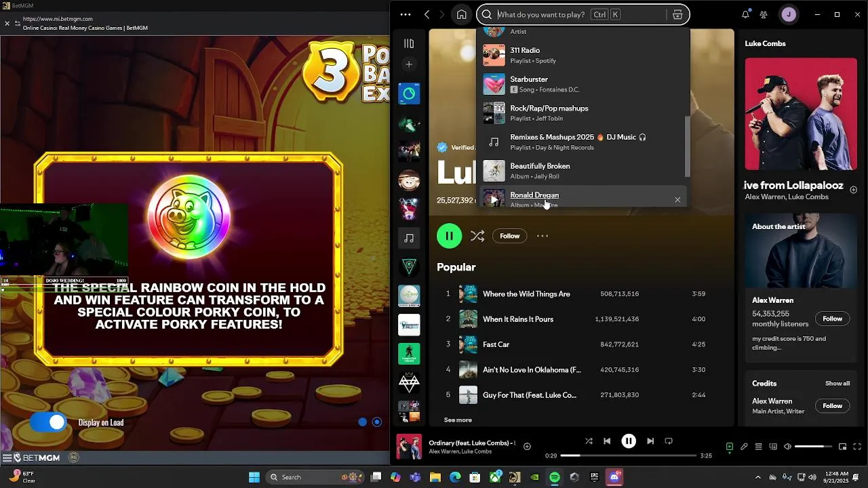The width and height of the screenshot is (868, 488).
Task: Pause playback in the bottom player bar
Action: 629,441
